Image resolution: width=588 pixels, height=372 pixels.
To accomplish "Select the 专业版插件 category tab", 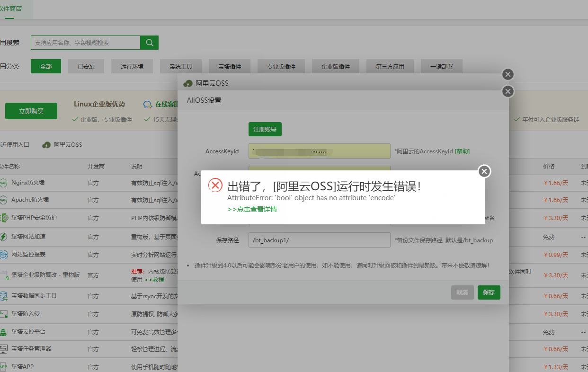I will [x=281, y=66].
